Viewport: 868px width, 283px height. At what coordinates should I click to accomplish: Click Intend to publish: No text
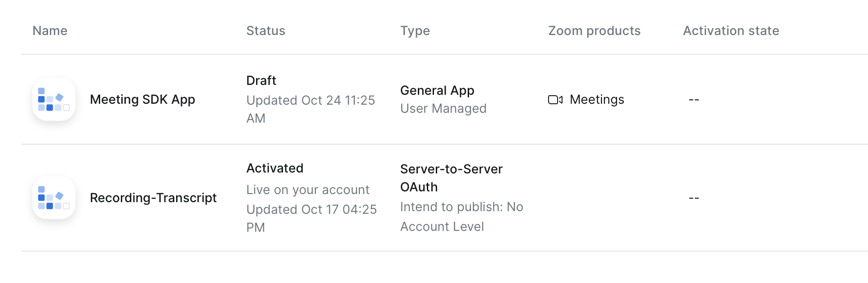click(x=461, y=207)
